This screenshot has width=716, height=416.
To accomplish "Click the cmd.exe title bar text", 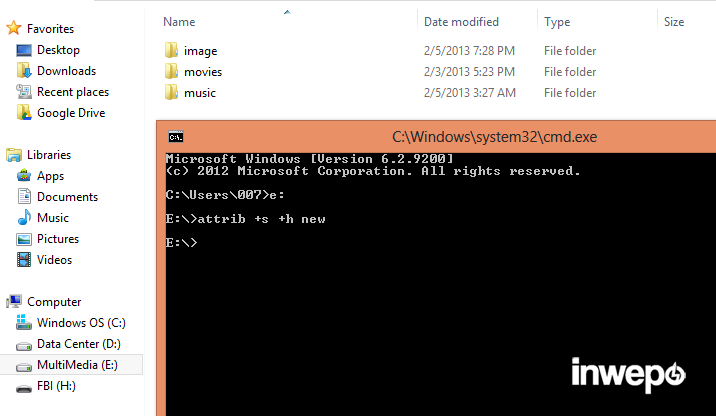I will coord(495,137).
